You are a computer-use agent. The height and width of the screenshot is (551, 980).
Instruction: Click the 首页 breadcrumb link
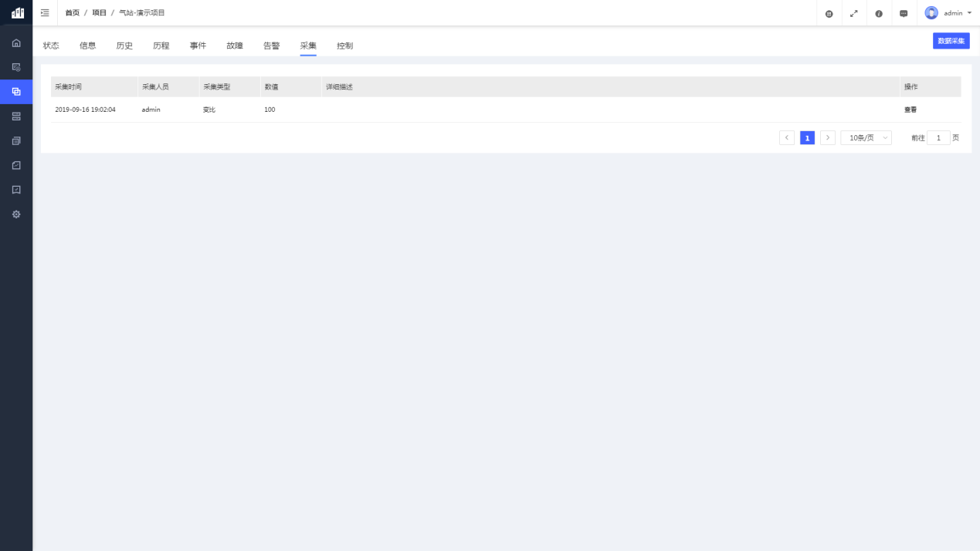click(x=72, y=13)
